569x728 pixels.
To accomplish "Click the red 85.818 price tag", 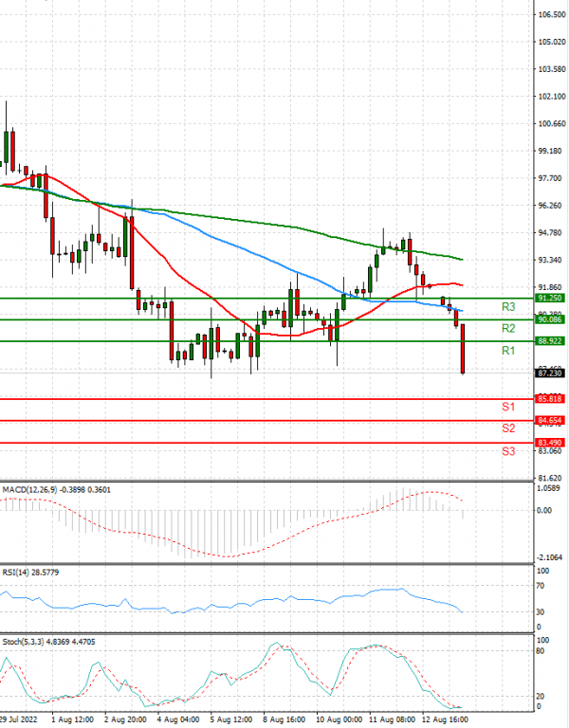I will pos(550,399).
